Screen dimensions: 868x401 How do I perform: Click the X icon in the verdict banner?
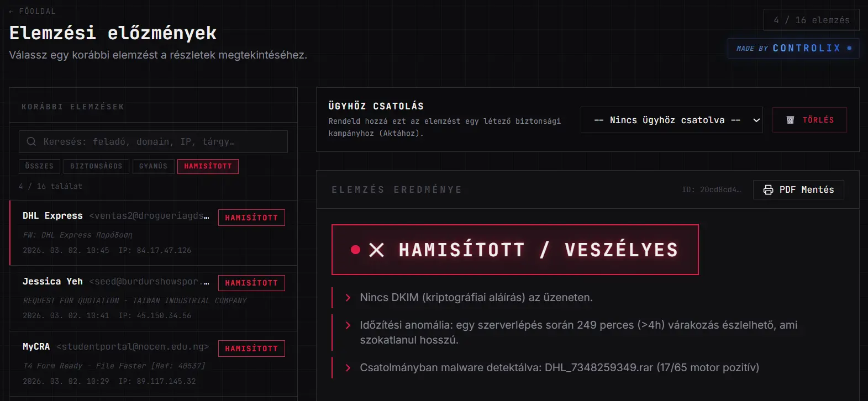pyautogui.click(x=376, y=250)
